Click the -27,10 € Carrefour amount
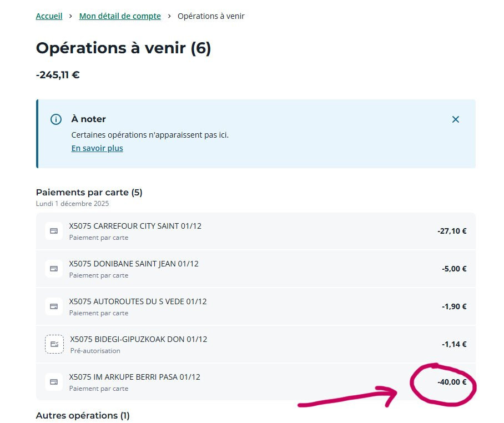504x423 pixels. tap(452, 231)
